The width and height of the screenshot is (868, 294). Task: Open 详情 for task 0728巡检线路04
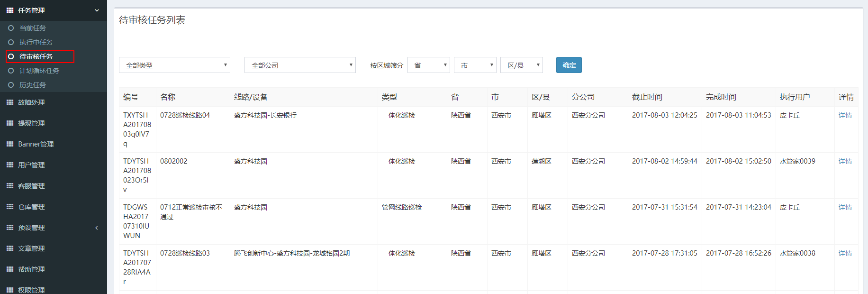click(x=845, y=115)
